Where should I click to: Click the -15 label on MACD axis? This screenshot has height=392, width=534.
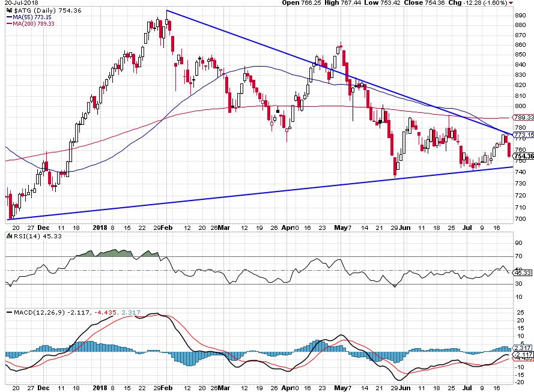(x=520, y=375)
